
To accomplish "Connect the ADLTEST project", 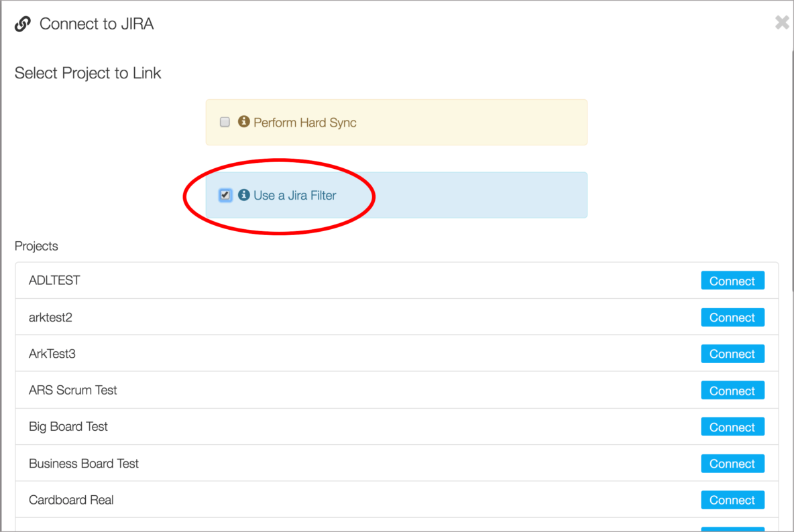I will (732, 280).
